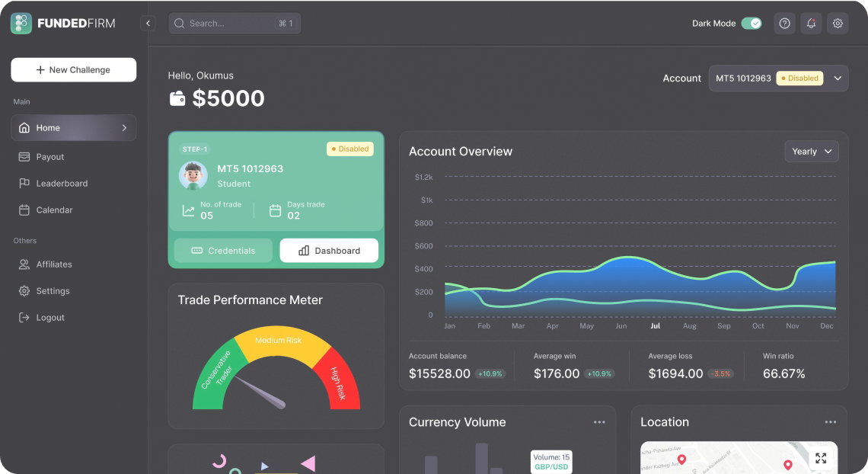This screenshot has width=868, height=474.
Task: Open the MT5 1012963 account dropdown
Action: (778, 78)
